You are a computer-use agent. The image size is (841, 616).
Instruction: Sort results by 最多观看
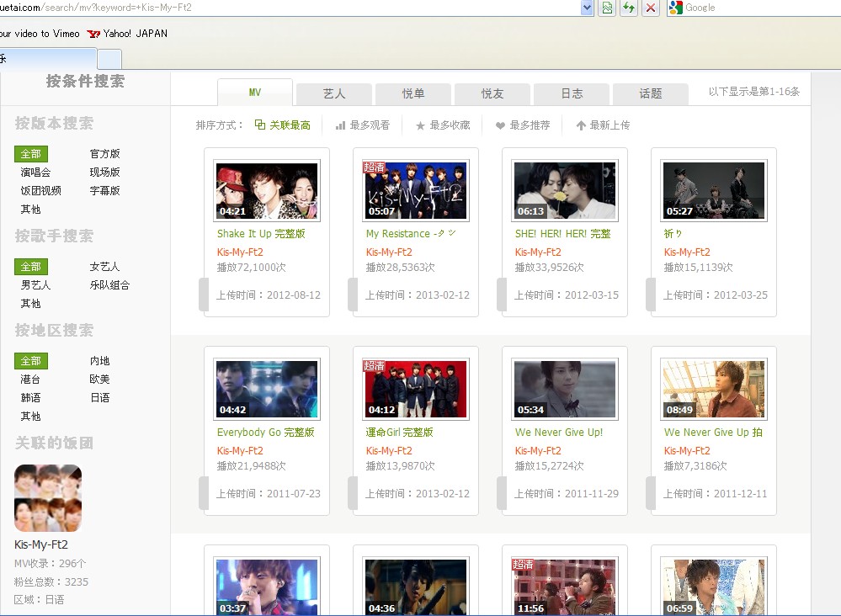point(370,125)
